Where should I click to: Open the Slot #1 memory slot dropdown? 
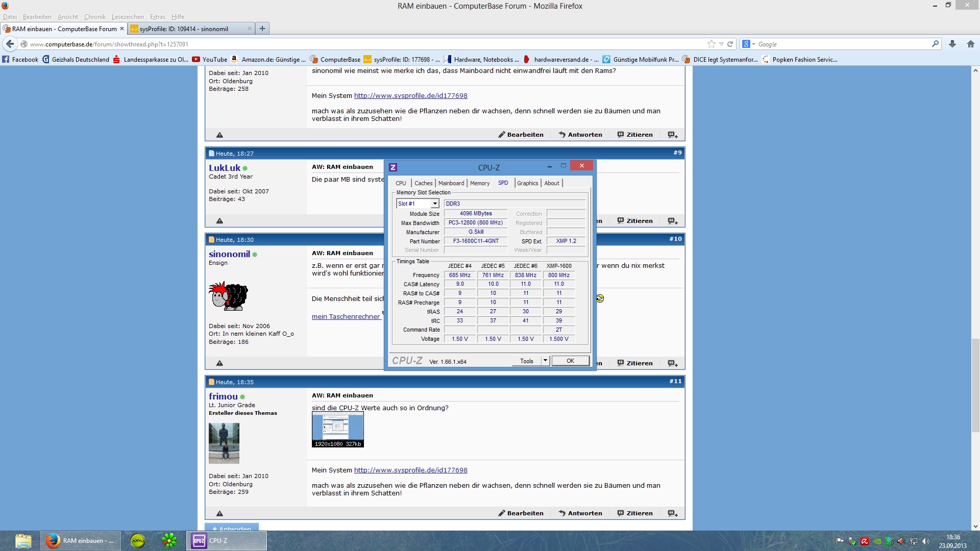click(x=435, y=204)
